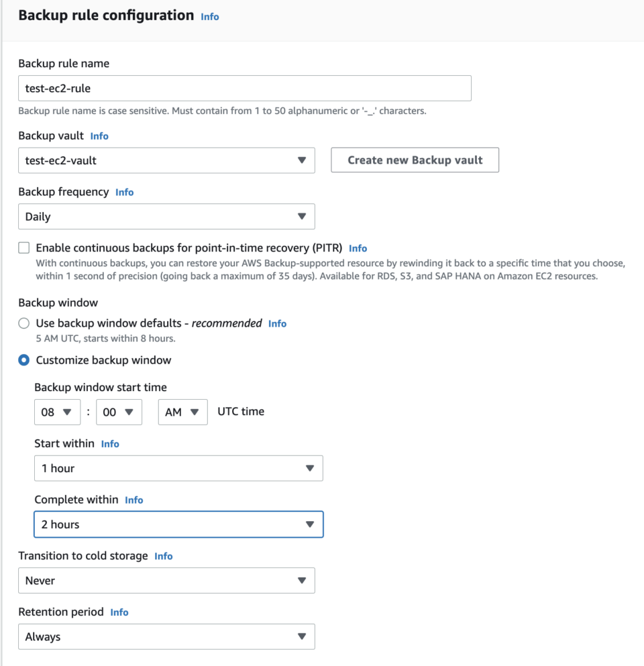
Task: Click Info in the Backup rule configuration heading
Action: [209, 16]
